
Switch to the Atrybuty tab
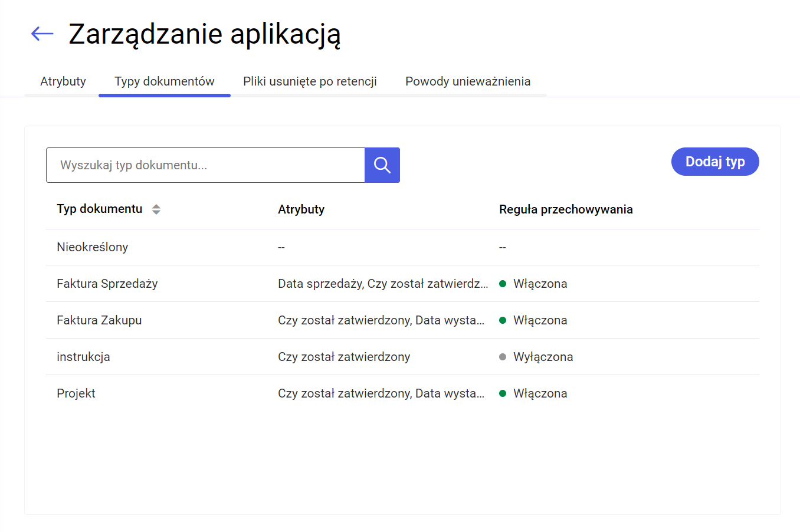63,81
